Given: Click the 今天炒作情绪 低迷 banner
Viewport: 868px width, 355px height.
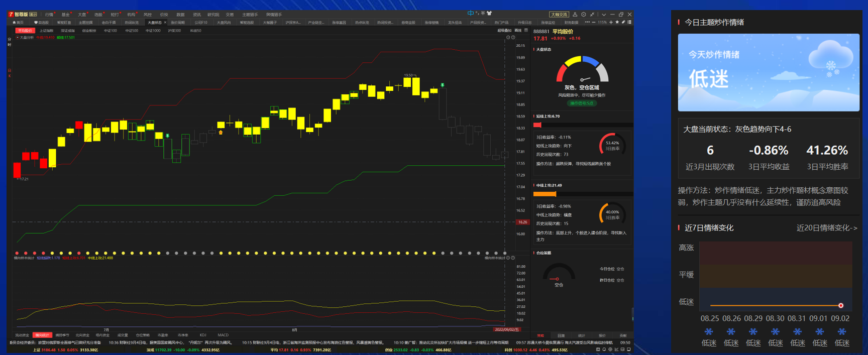Looking at the screenshot, I should click(x=769, y=72).
